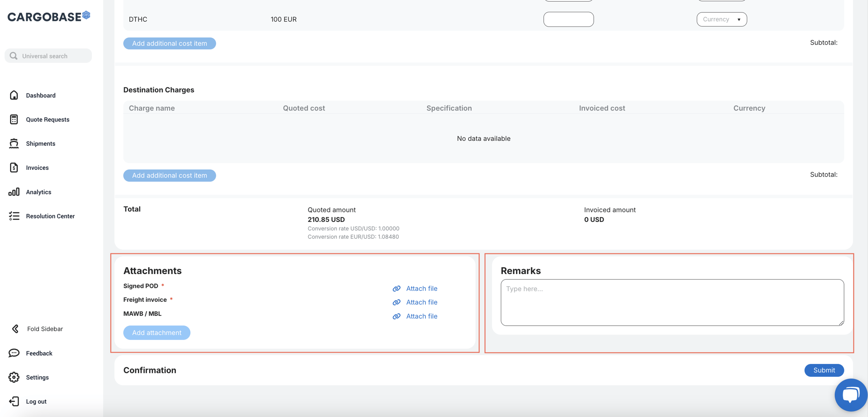The height and width of the screenshot is (417, 868).
Task: Open the Currency dropdown for DTHC
Action: point(721,19)
